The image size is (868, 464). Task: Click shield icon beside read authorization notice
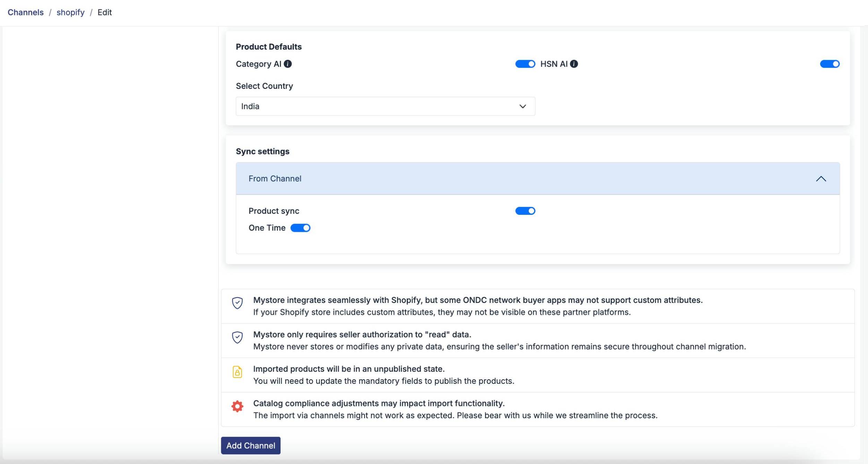click(237, 337)
